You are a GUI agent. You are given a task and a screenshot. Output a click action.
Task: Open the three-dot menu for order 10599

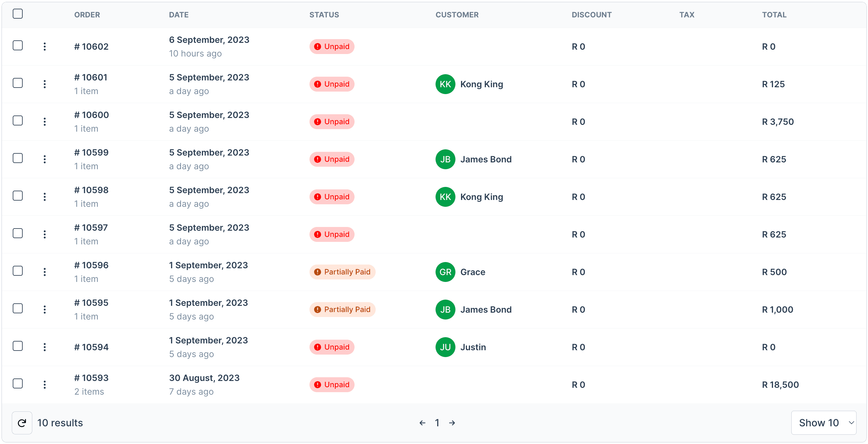(44, 159)
